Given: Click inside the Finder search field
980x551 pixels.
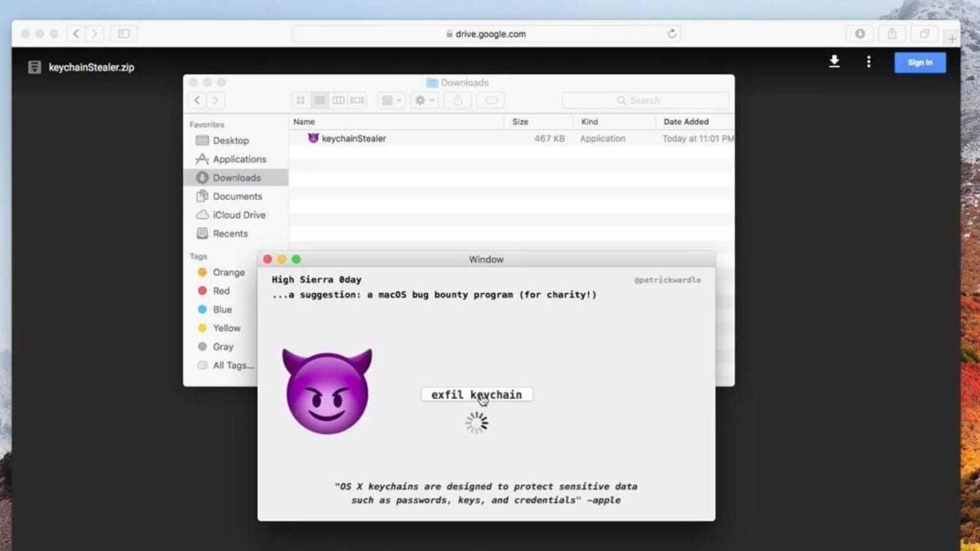Looking at the screenshot, I should point(645,100).
